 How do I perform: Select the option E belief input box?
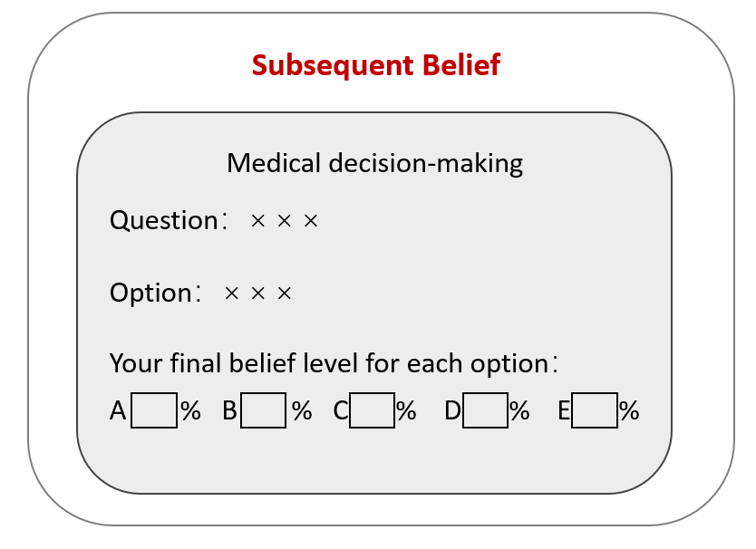595,410
